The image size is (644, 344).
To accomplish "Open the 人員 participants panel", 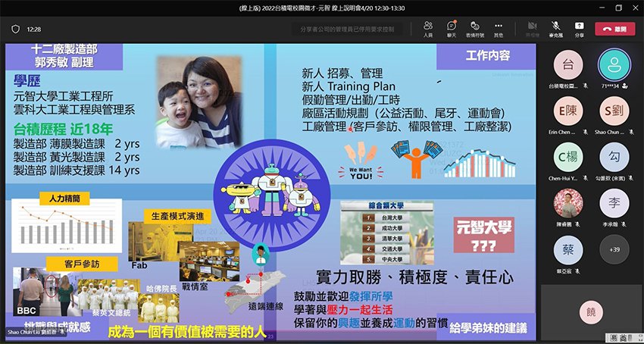I will [428, 30].
